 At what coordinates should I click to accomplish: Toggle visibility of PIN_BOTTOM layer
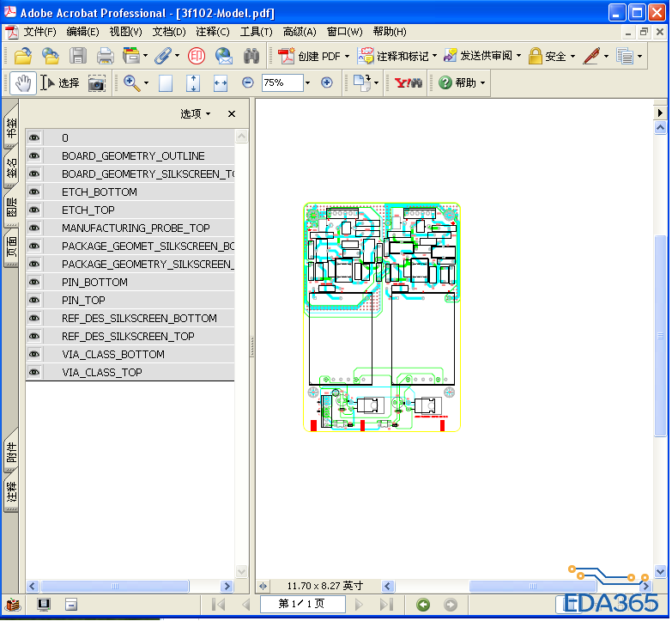pyautogui.click(x=34, y=283)
